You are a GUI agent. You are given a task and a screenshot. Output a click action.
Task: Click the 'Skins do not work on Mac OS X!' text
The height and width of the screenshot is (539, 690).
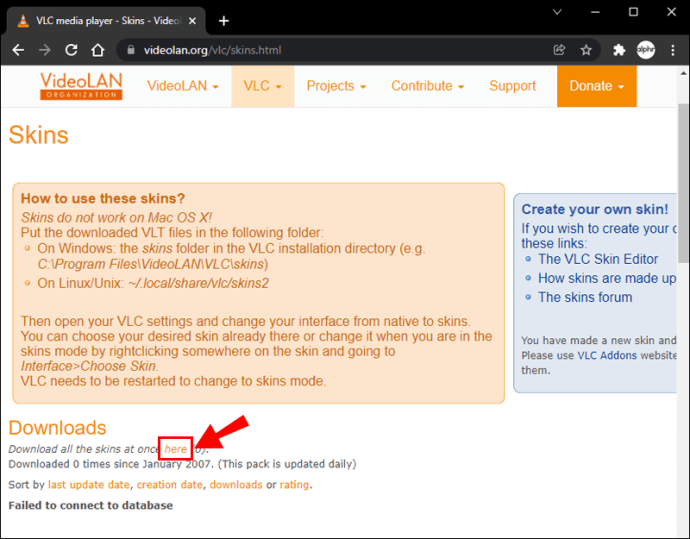[117, 217]
